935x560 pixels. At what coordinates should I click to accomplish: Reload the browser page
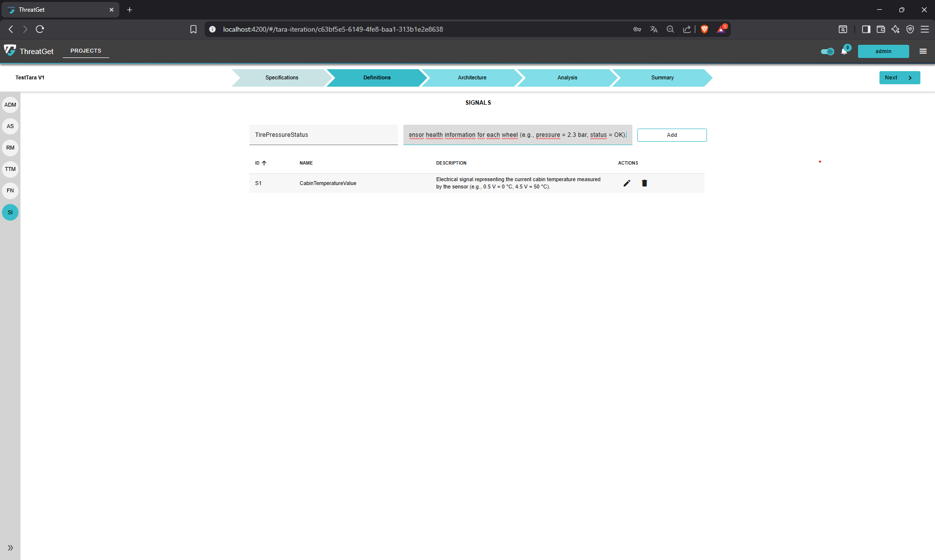point(40,29)
